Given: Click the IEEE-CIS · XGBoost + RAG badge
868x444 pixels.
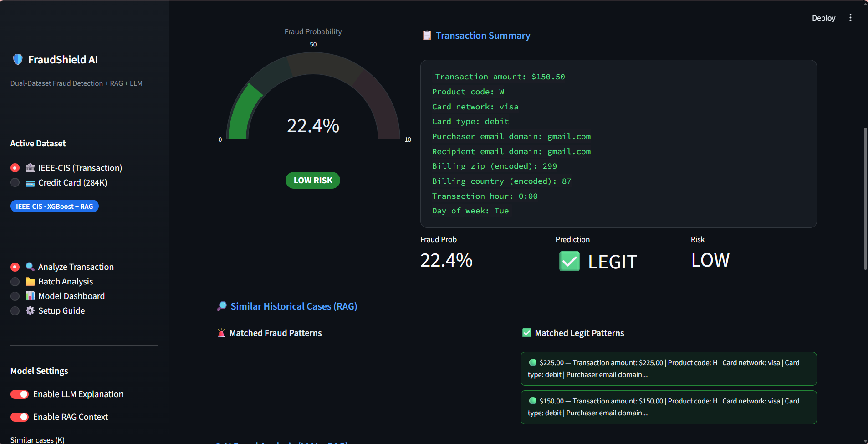Looking at the screenshot, I should point(54,206).
